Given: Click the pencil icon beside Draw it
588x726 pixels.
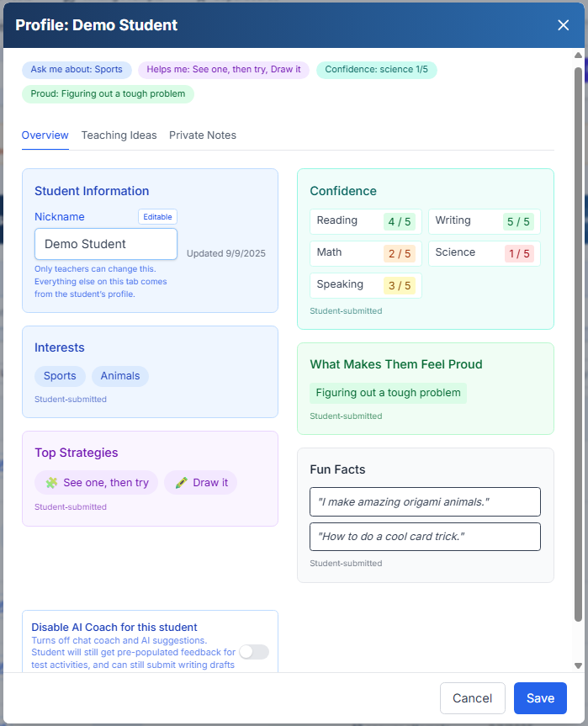Looking at the screenshot, I should pyautogui.click(x=181, y=483).
